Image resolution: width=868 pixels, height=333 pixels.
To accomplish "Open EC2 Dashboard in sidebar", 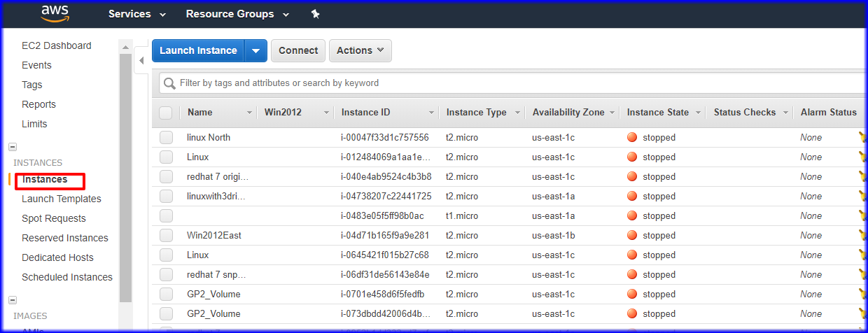I will click(57, 45).
